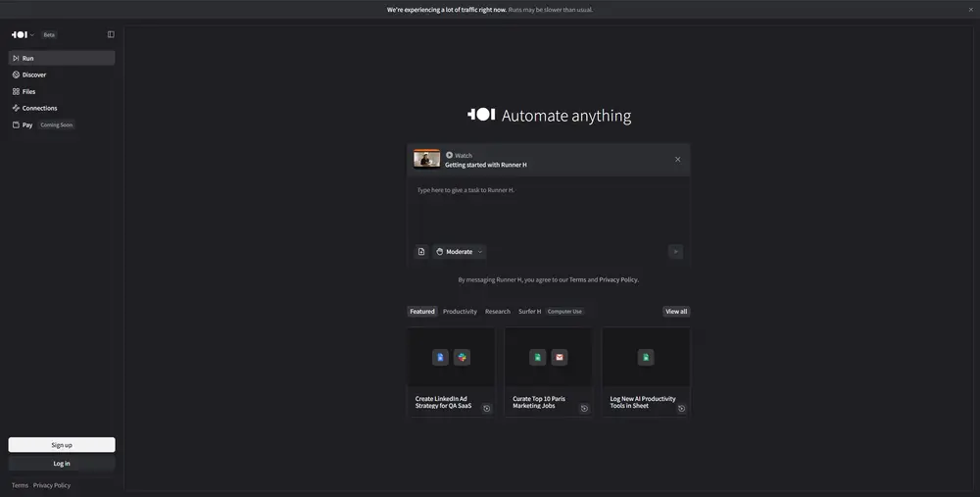Dismiss the Getting started with Runner H banner
The height and width of the screenshot is (497, 980).
677,160
